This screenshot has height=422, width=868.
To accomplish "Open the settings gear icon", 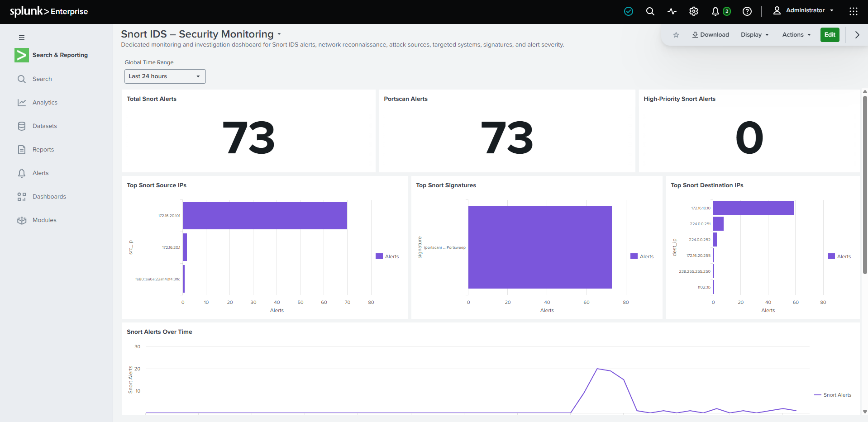I will click(694, 11).
